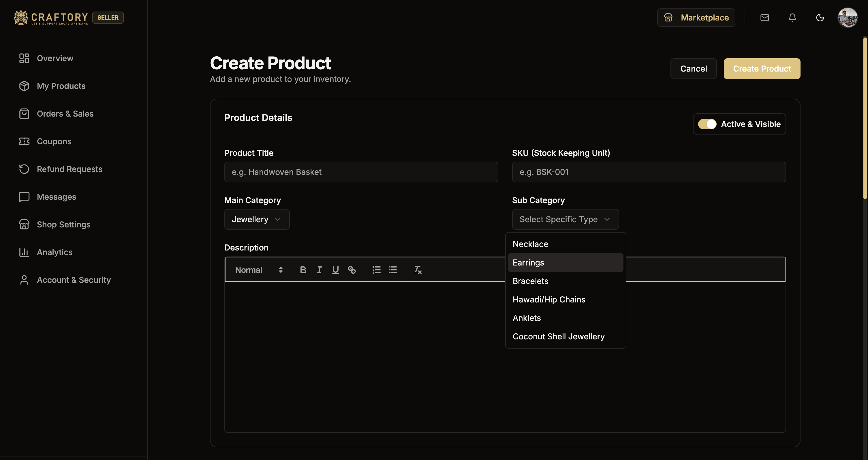868x460 pixels.
Task: Insert a link via editor toolbar
Action: click(x=352, y=270)
